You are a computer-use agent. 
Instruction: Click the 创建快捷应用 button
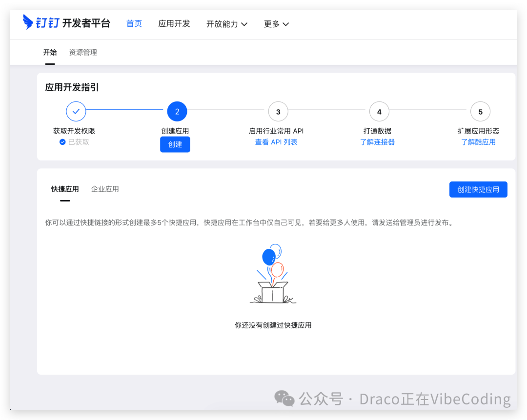[x=478, y=189]
